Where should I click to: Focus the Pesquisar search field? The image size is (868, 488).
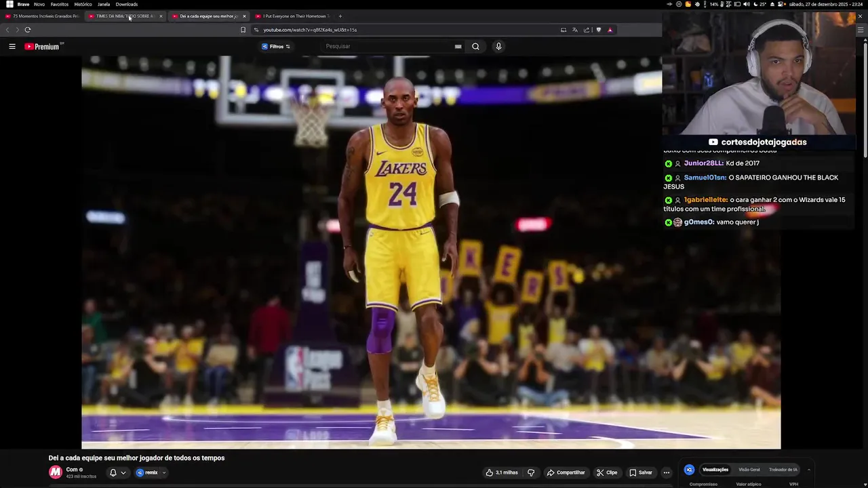(387, 47)
